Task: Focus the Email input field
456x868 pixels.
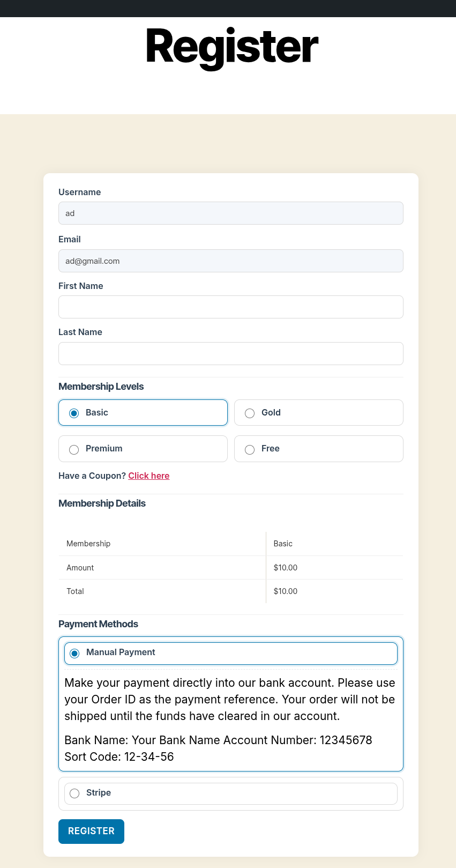Action: click(x=230, y=261)
